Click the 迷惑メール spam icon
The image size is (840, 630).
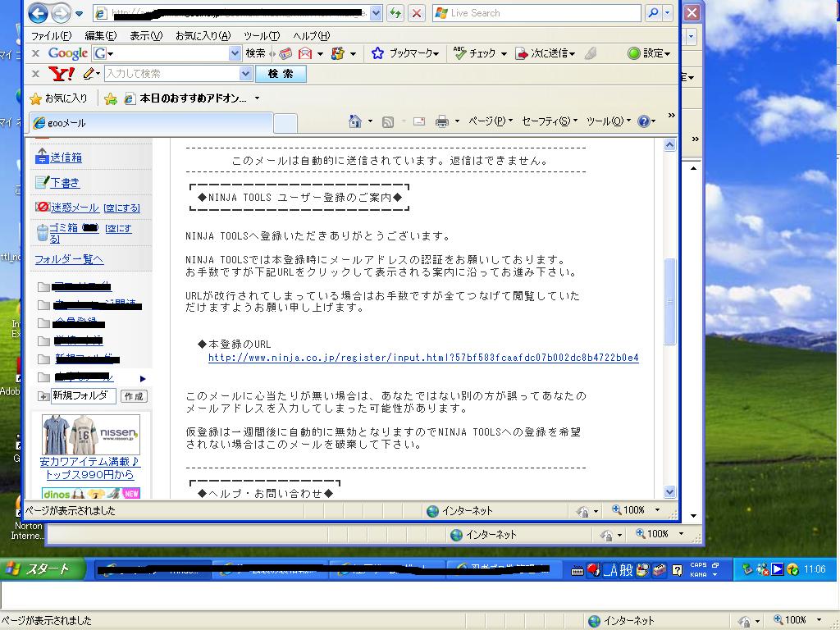point(43,207)
